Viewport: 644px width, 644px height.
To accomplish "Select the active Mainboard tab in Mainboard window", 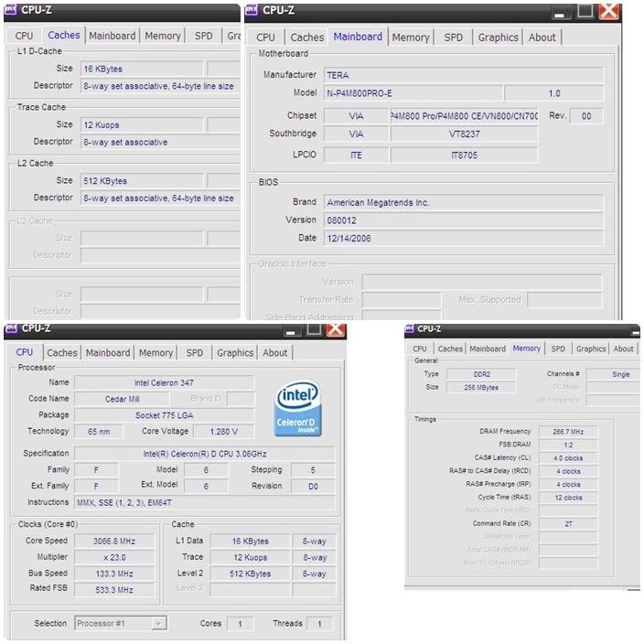I will pos(358,37).
